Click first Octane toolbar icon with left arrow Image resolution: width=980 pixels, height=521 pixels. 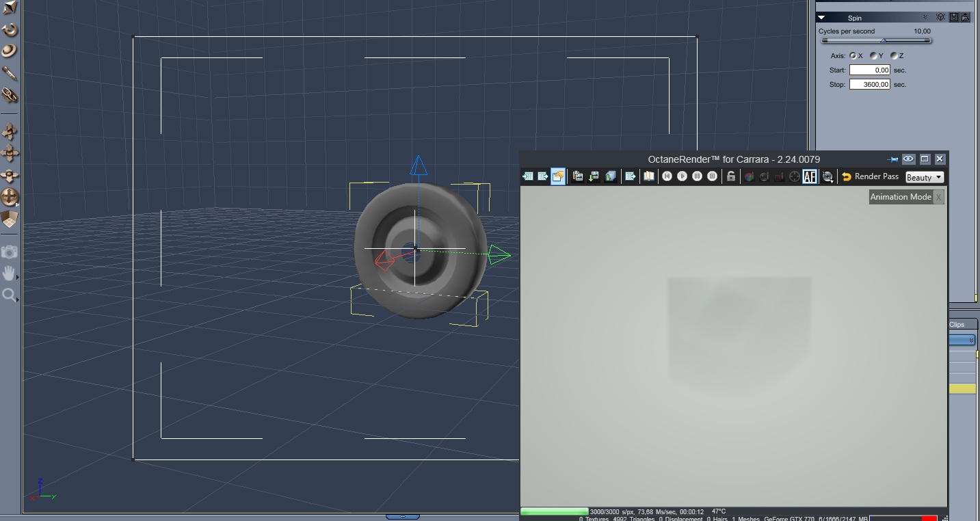tap(527, 176)
